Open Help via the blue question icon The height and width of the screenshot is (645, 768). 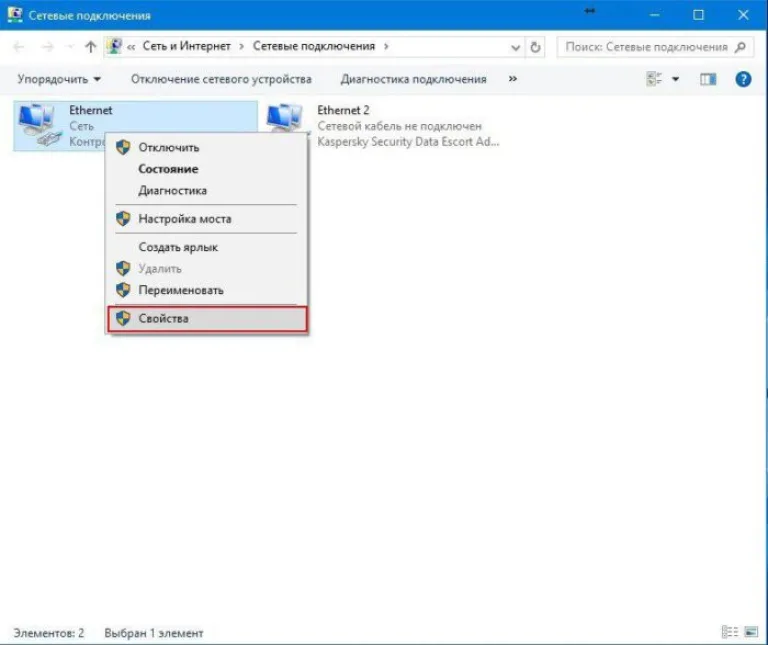(743, 79)
